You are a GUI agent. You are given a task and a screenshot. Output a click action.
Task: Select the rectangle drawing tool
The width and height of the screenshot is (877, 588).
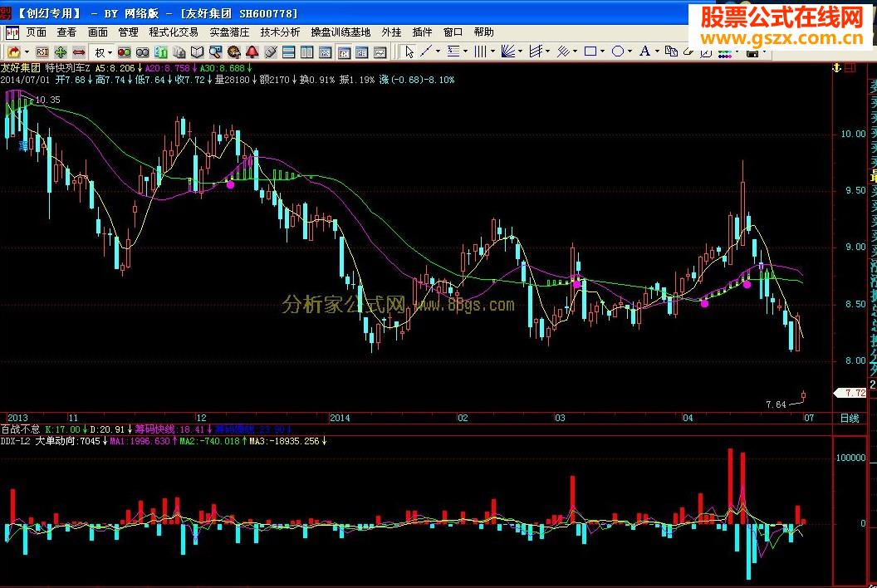[590, 51]
